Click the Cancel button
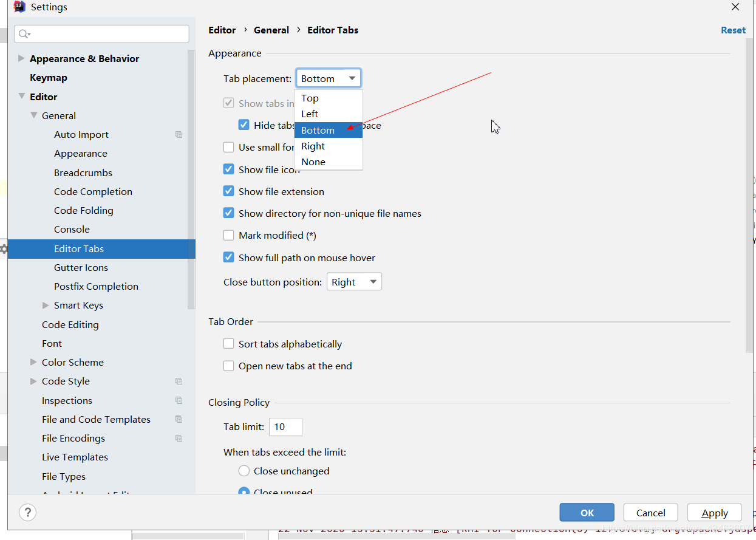 pyautogui.click(x=651, y=513)
